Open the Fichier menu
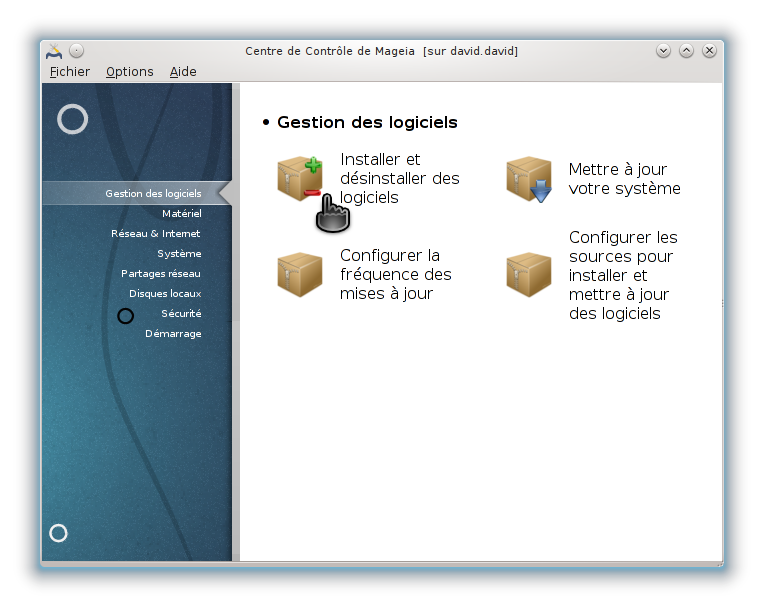764x607 pixels. (70, 72)
